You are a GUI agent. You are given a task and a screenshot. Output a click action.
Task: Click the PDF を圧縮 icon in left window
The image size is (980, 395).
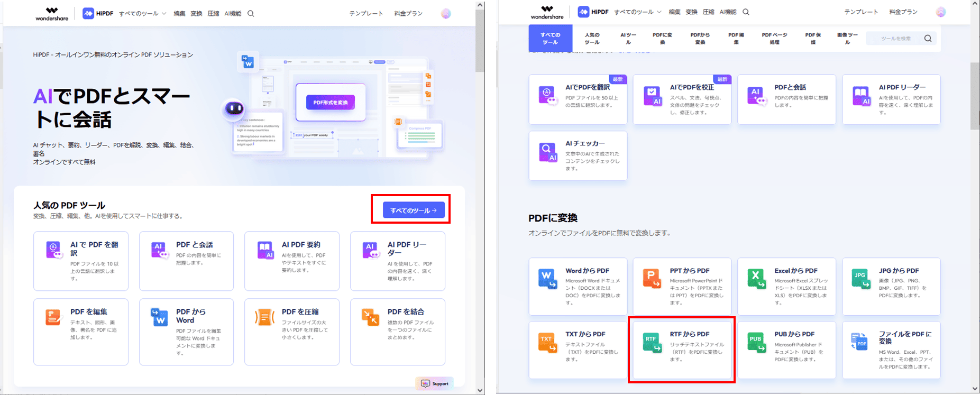(x=264, y=317)
